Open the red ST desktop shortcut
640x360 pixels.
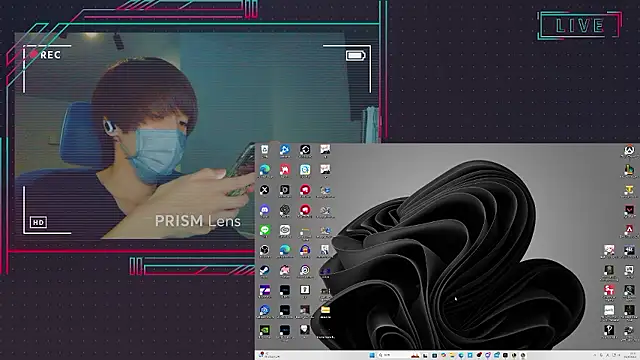pyautogui.click(x=609, y=290)
